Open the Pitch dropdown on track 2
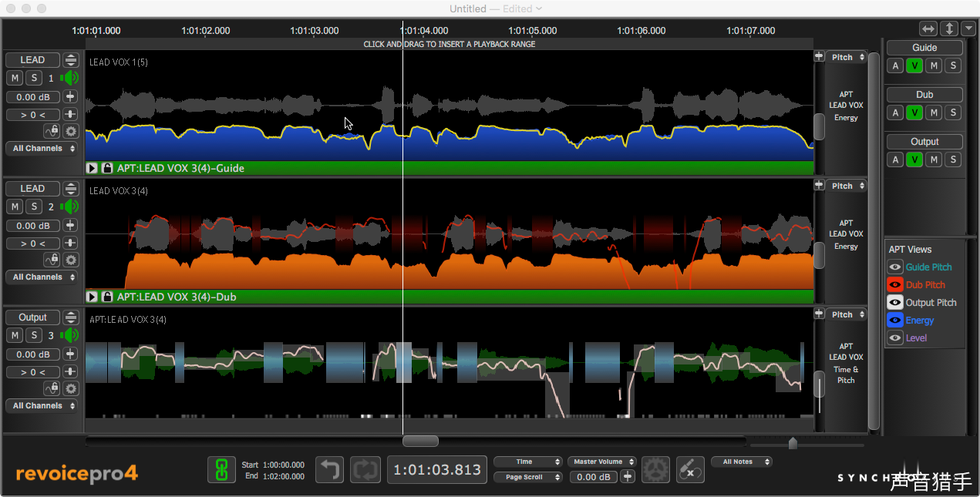The image size is (980, 497). [847, 186]
